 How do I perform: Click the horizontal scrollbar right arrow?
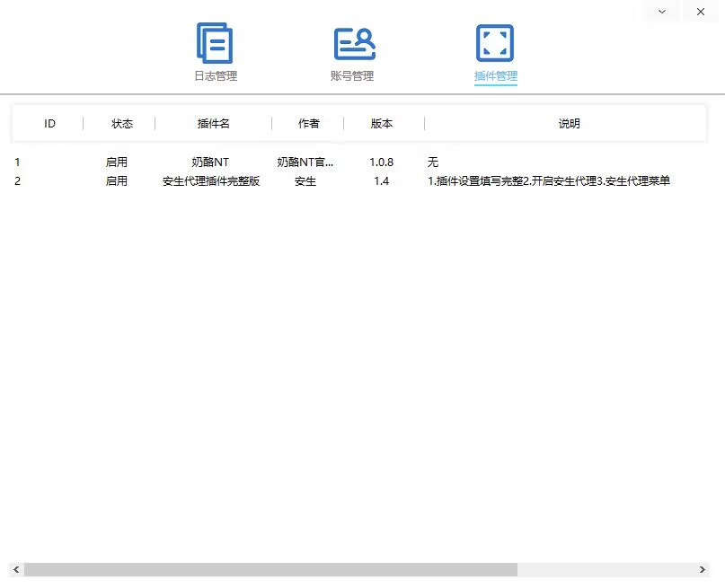click(703, 570)
